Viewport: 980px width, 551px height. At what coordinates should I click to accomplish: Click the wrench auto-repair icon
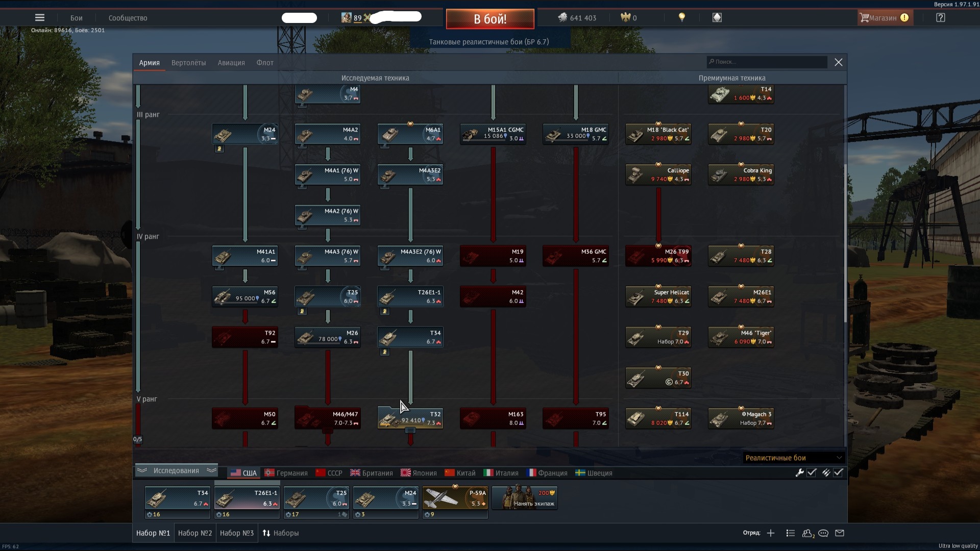pos(800,473)
